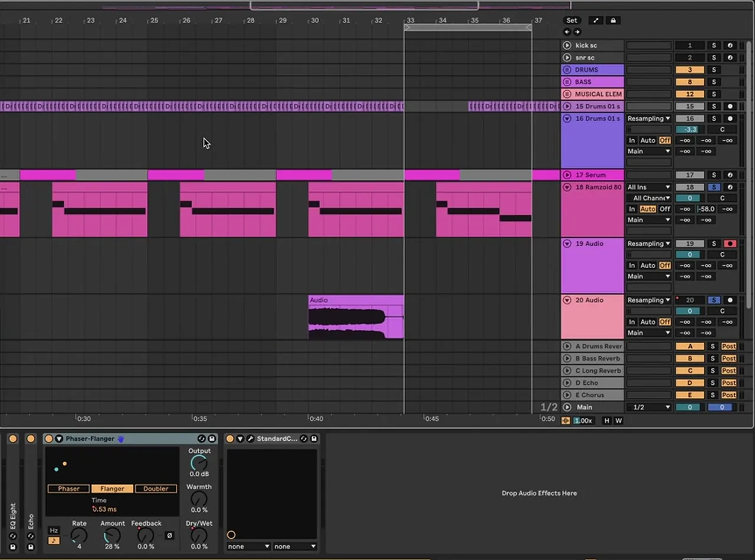Screen dimensions: 755x560
Task: Switch to Phaser mode
Action: pos(68,489)
